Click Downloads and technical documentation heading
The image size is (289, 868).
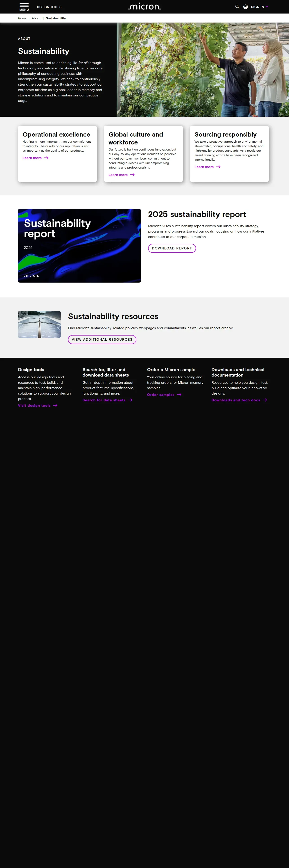[x=238, y=372]
